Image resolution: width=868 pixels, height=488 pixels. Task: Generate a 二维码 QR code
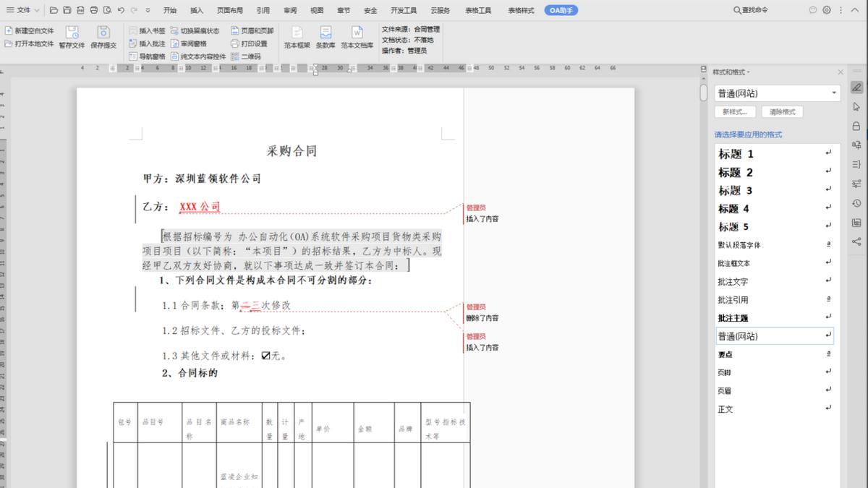tap(250, 56)
